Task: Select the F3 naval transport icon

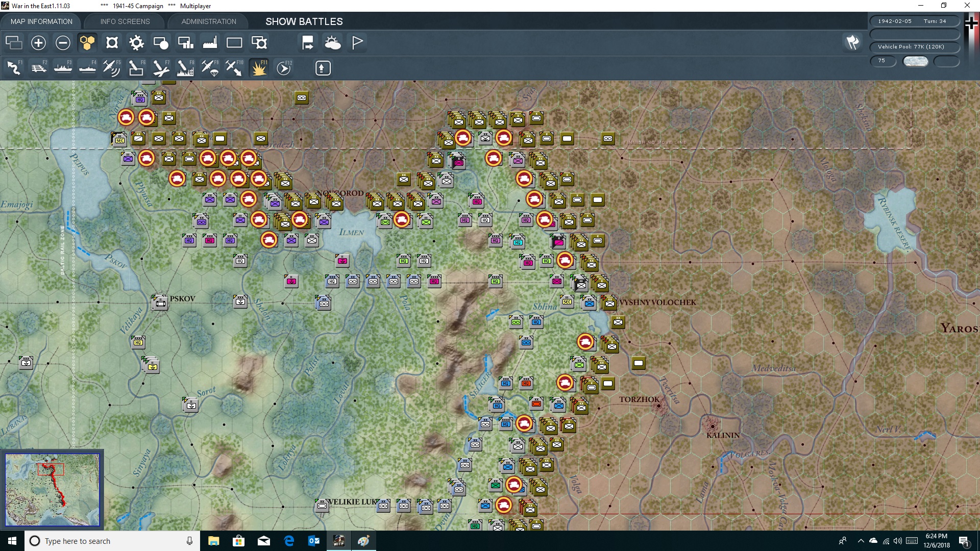Action: (x=63, y=67)
